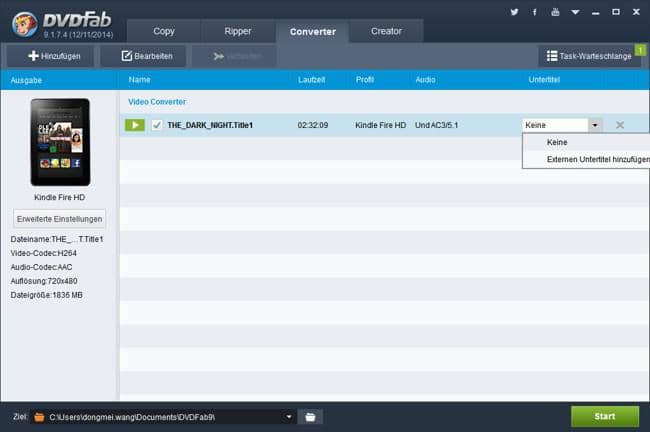Remove THE_DARK_NIGHT.Title1 with the X icon
This screenshot has width=650, height=432.
(x=620, y=125)
